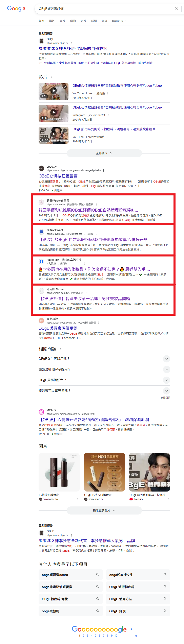
Task: Clear the search box with the X icon
Action: pyautogui.click(x=176, y=9)
